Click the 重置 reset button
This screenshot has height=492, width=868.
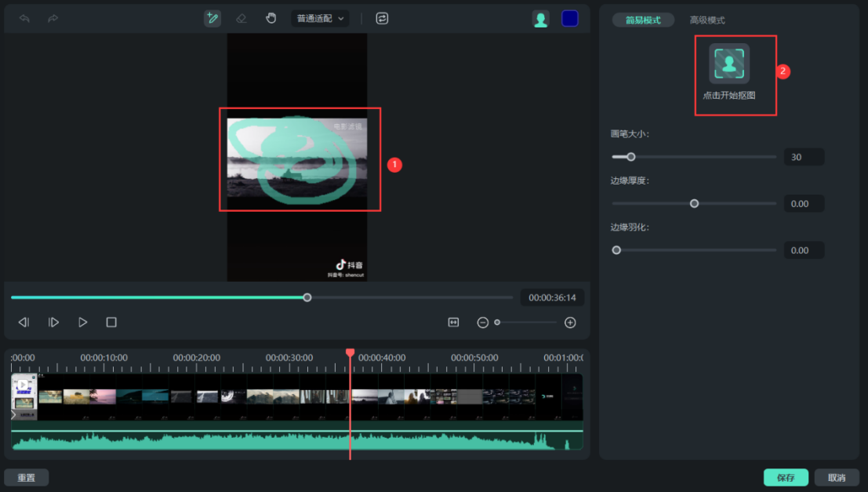pyautogui.click(x=26, y=478)
